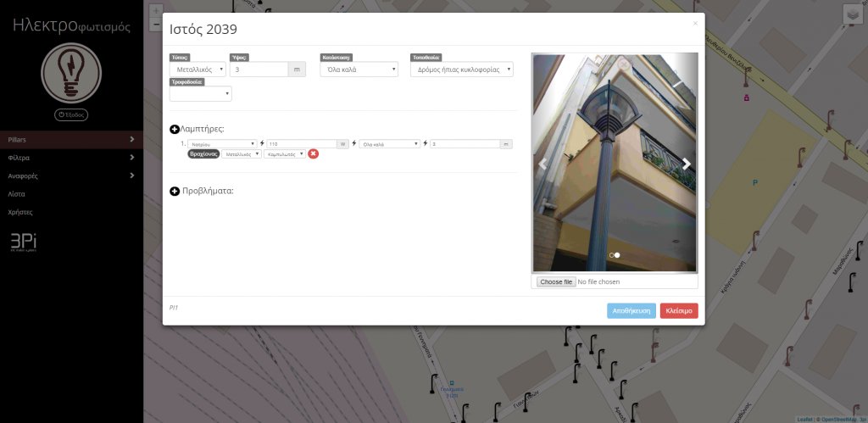Image resolution: width=868 pixels, height=423 pixels.
Task: Open the Κατάσταση dropdown showing Όλα καλά
Action: (359, 70)
